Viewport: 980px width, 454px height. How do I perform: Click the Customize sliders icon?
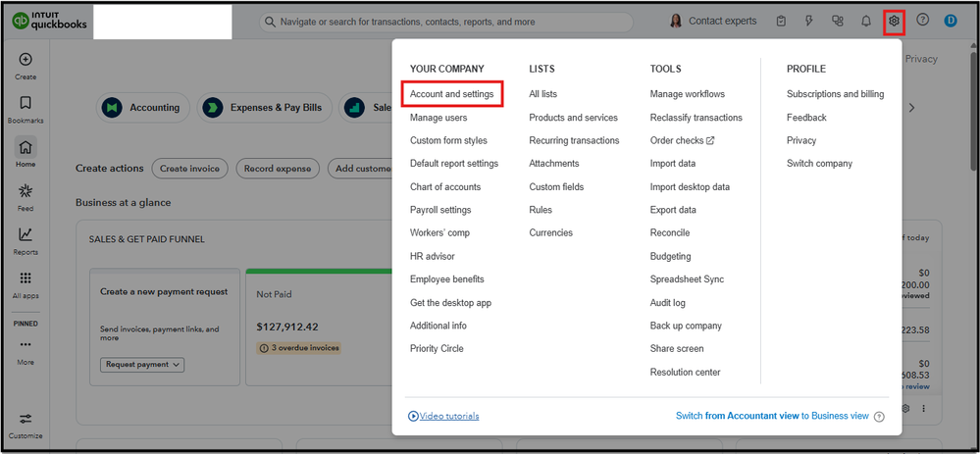pyautogui.click(x=26, y=419)
